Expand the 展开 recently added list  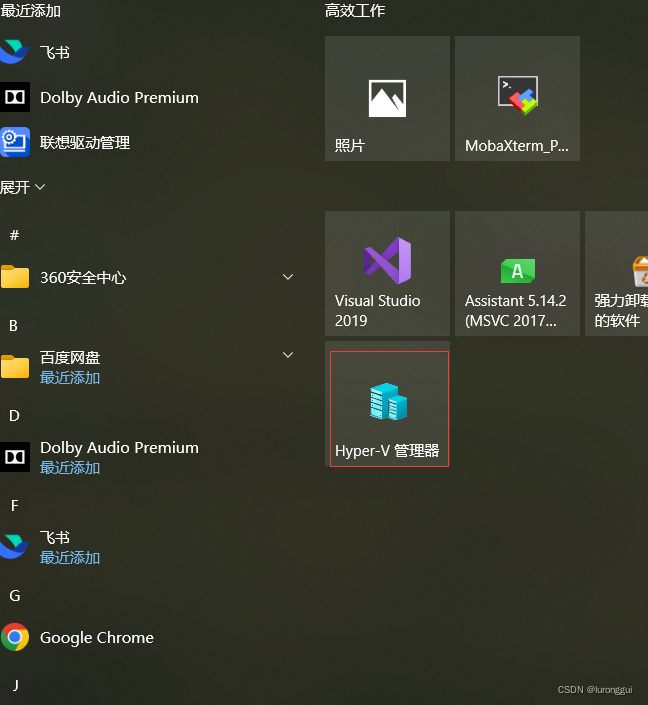coord(22,187)
